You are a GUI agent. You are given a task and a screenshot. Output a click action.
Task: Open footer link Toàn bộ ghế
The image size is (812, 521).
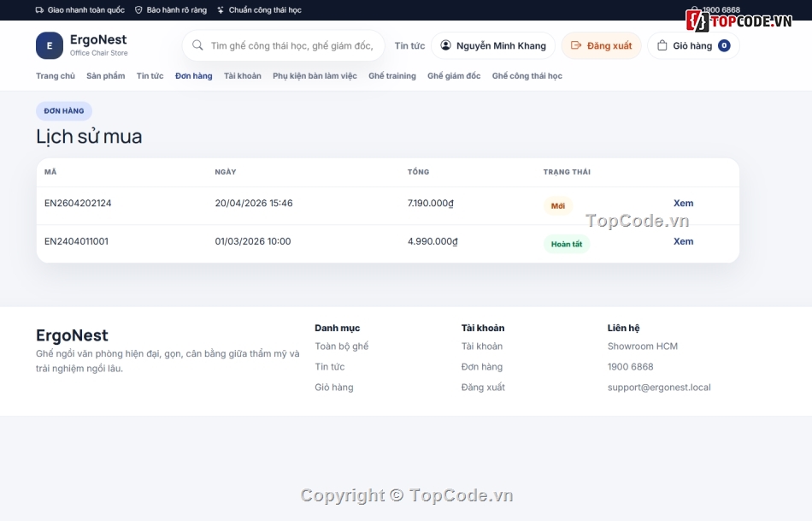[x=342, y=346]
